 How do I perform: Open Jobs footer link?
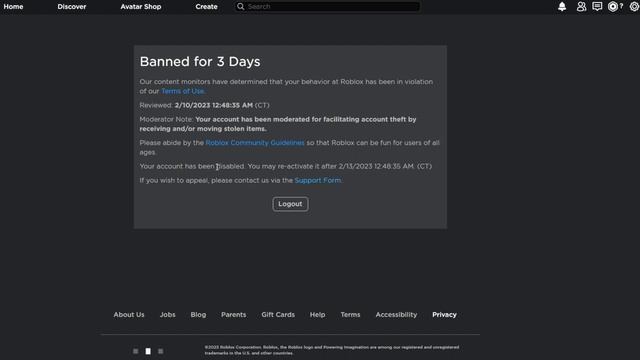tap(168, 315)
